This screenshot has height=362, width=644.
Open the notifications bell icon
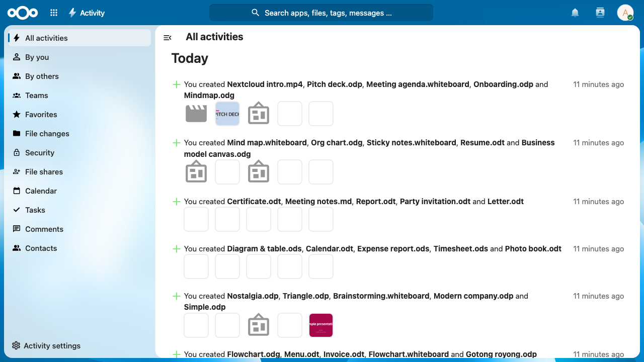click(575, 13)
